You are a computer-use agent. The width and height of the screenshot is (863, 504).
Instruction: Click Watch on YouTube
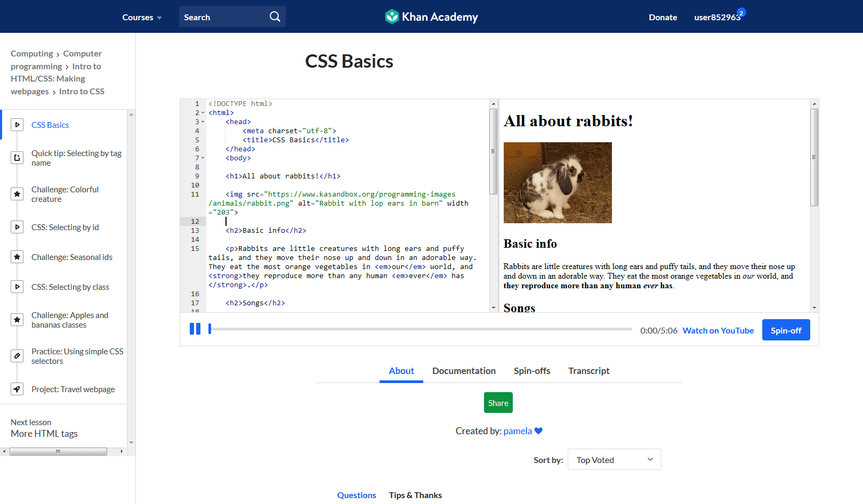[717, 330]
